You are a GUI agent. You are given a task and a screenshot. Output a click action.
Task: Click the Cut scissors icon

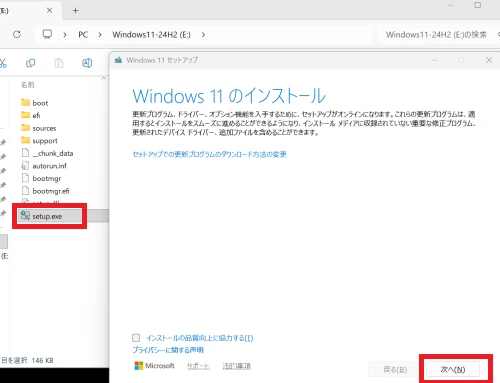coord(3,63)
